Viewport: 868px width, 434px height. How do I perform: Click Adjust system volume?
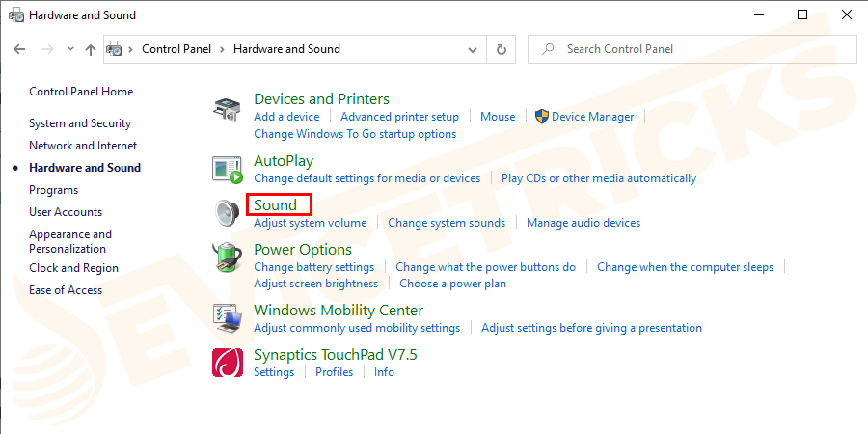point(310,223)
